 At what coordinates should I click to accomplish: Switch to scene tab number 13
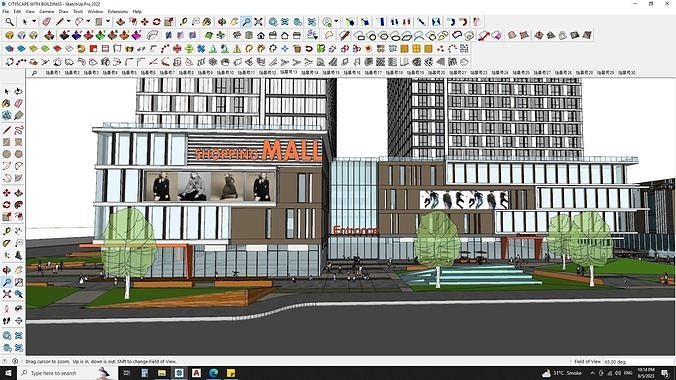click(288, 72)
